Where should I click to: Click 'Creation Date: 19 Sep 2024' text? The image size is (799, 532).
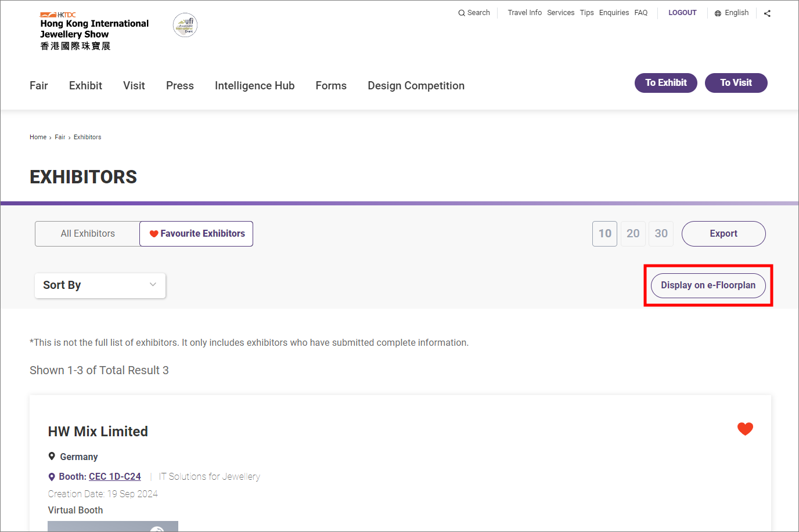[103, 494]
